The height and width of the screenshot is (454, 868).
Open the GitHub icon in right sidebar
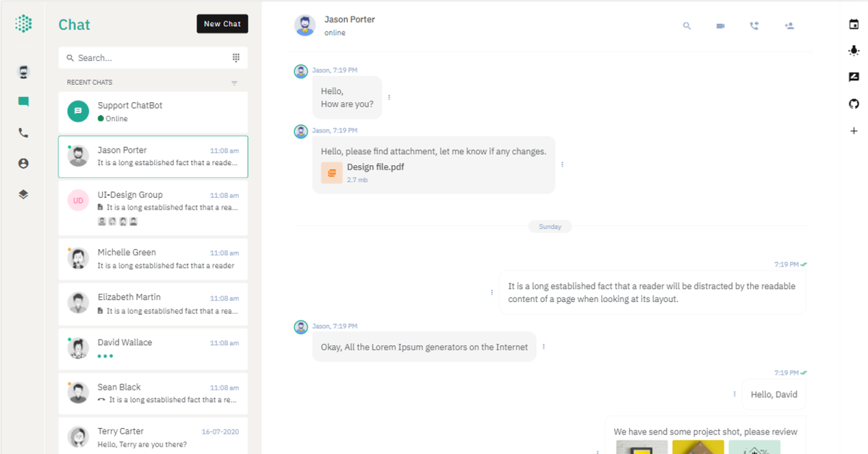tap(854, 103)
